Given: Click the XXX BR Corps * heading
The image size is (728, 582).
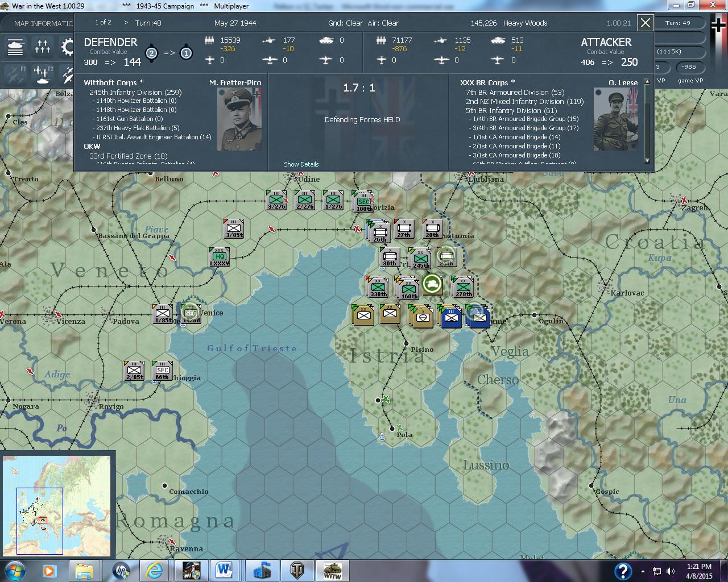Looking at the screenshot, I should click(487, 82).
